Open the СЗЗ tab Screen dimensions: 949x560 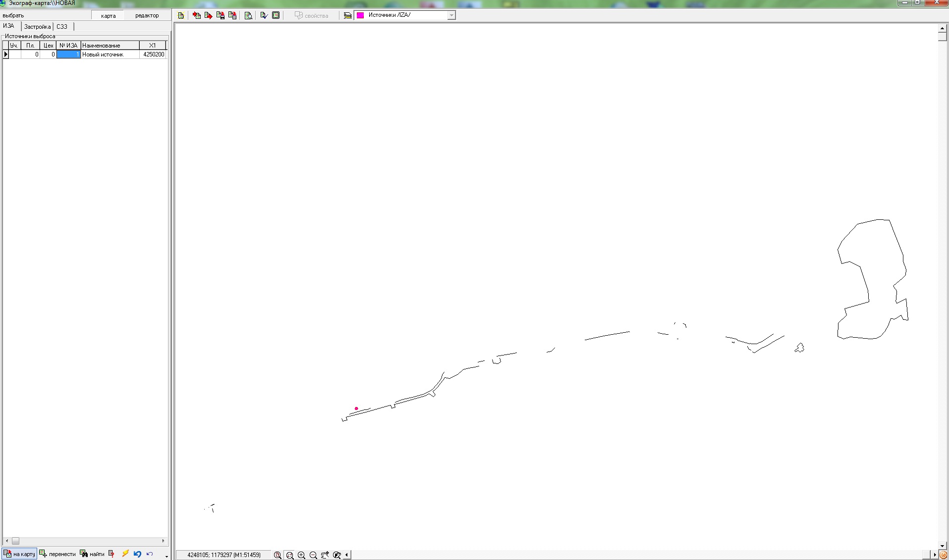pyautogui.click(x=62, y=27)
